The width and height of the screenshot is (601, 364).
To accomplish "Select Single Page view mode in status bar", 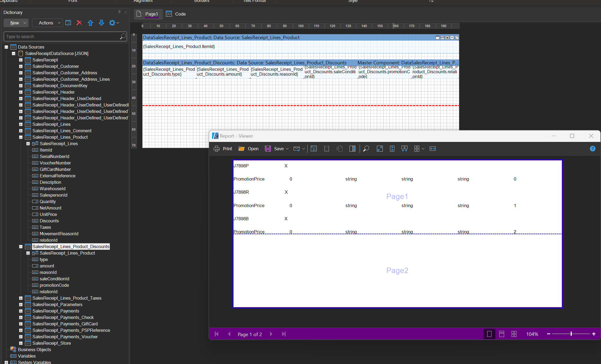I will tap(489, 334).
